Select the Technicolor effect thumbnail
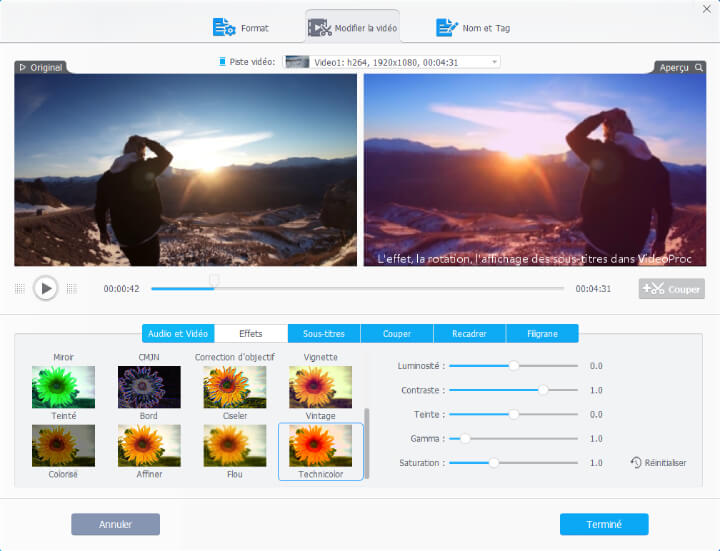Viewport: 720px width, 551px height. pyautogui.click(x=321, y=445)
